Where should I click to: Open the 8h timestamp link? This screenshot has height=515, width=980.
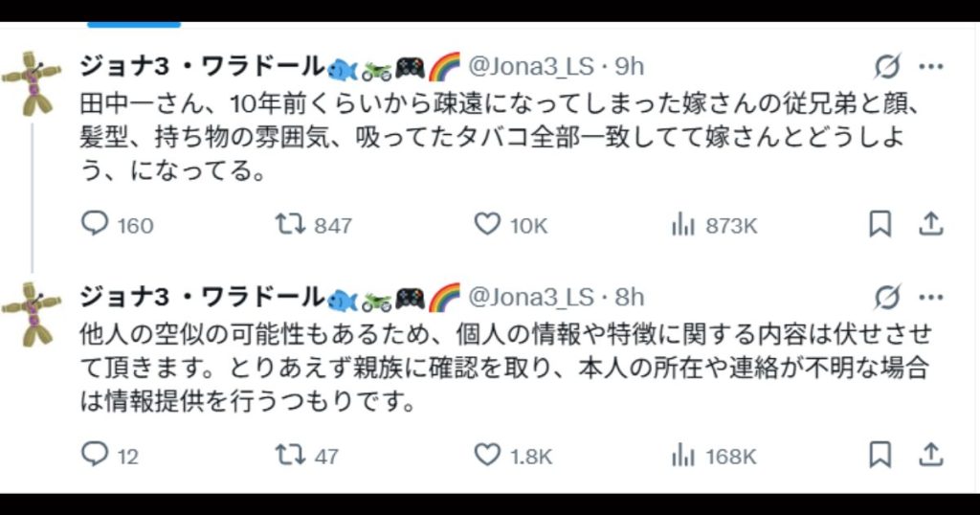point(630,297)
